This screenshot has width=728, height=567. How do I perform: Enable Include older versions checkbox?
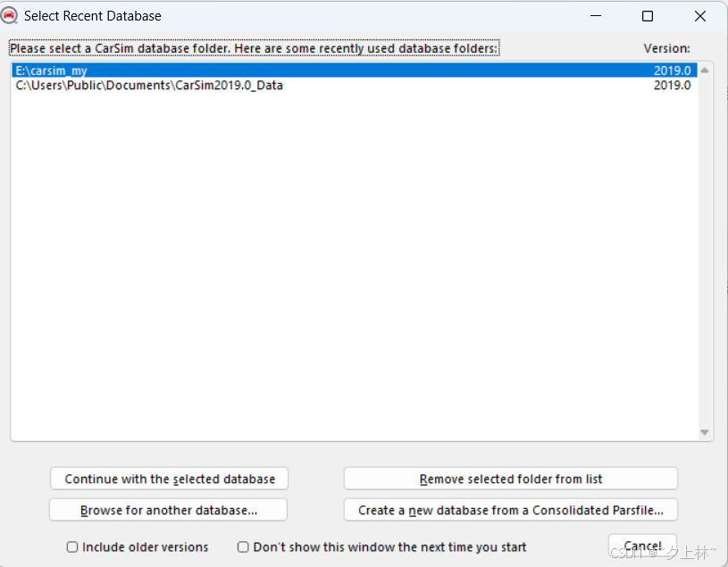(72, 547)
